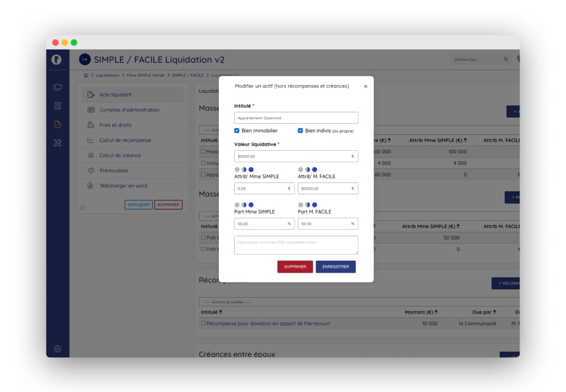Open settings gear at sidebar bottom
Image resolution: width=566 pixels, height=392 pixels.
click(x=57, y=349)
